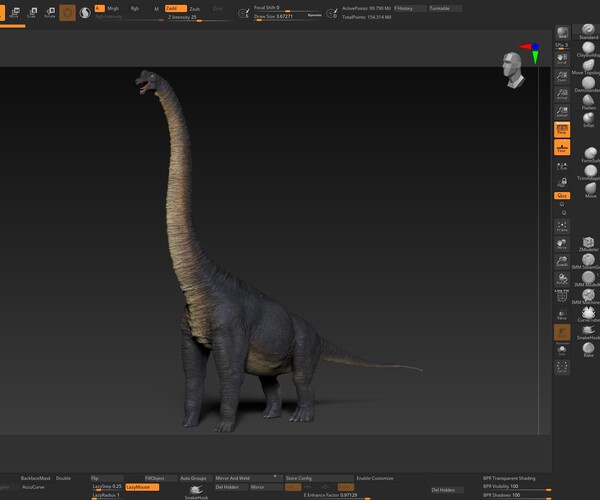The image size is (600, 500).
Task: Toggle Line Fill PolyFrame display
Action: (562, 295)
